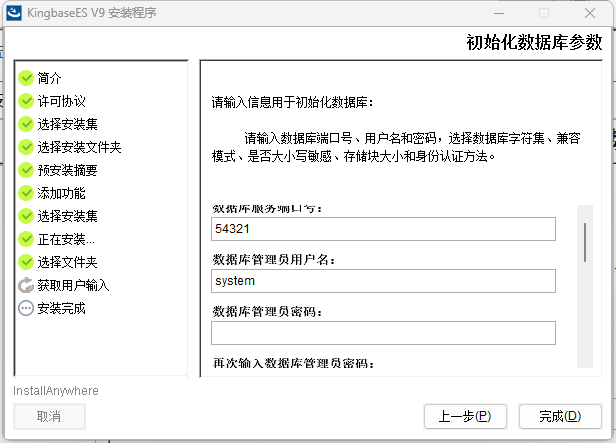Click the 数据库管理员密码 label
Screen dimensions: 616x443
click(268, 312)
